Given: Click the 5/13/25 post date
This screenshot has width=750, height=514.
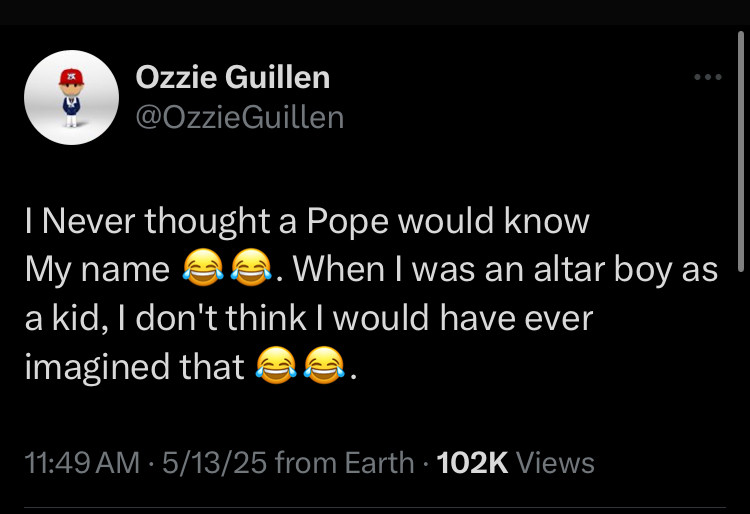Looking at the screenshot, I should point(214,463).
